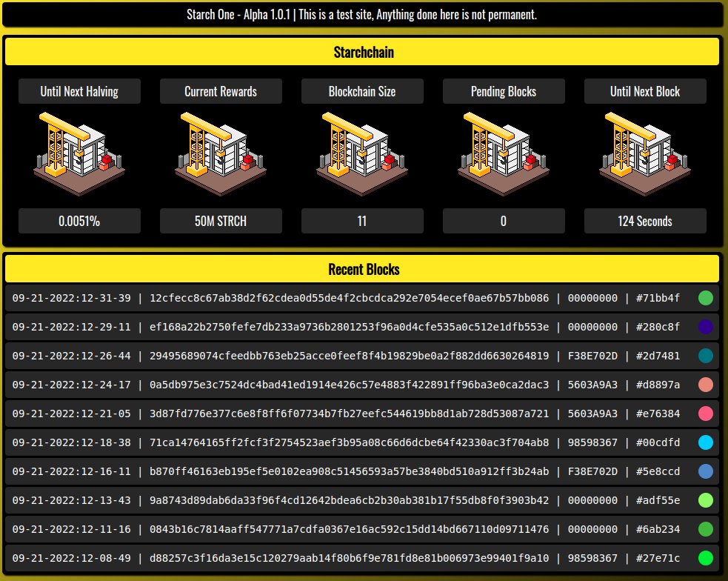728x581 pixels.
Task: Click the green swatch for #71bb4f
Action: (x=706, y=298)
